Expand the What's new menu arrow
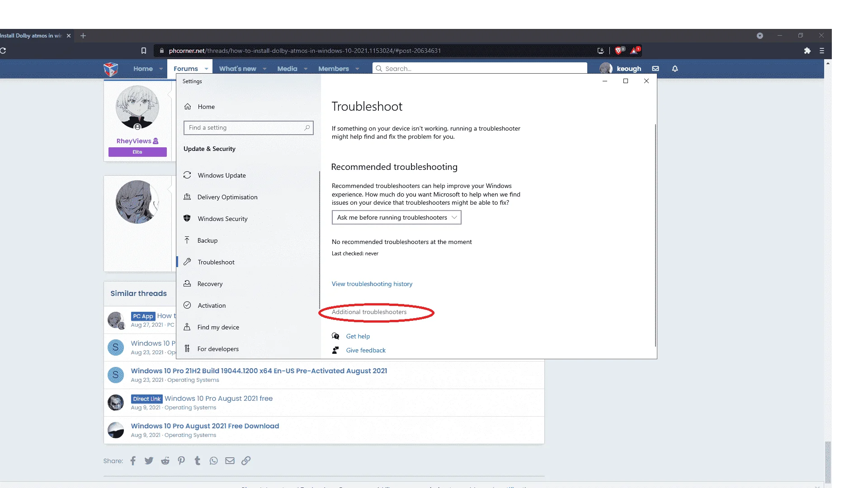The image size is (868, 488). coord(264,69)
